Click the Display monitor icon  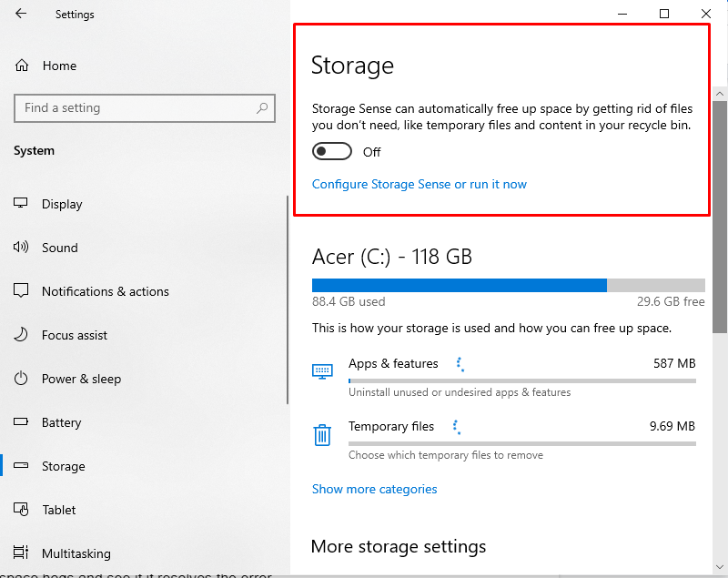pos(20,203)
